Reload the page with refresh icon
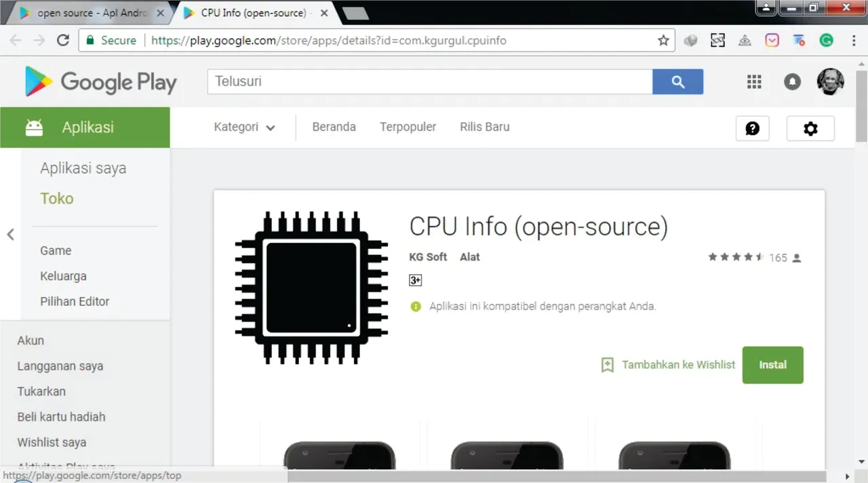 coord(63,41)
